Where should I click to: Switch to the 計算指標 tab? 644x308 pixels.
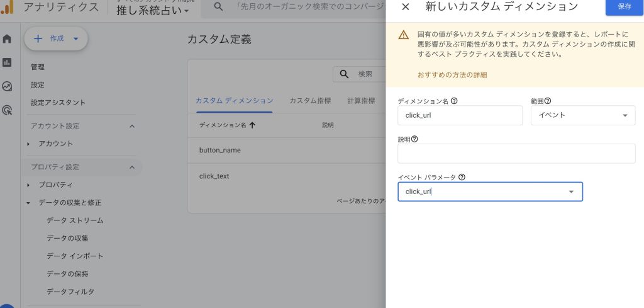tap(361, 101)
